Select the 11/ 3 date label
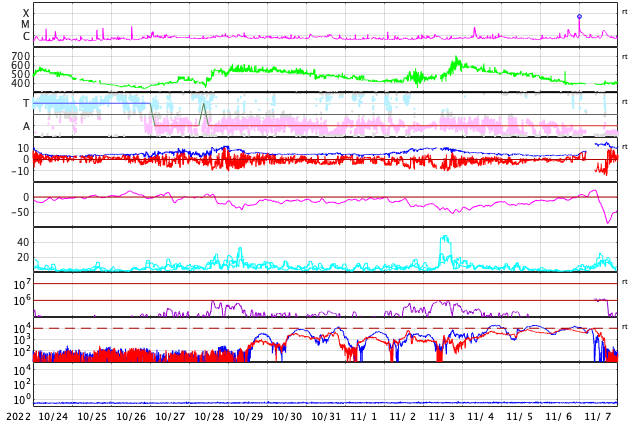 point(442,416)
